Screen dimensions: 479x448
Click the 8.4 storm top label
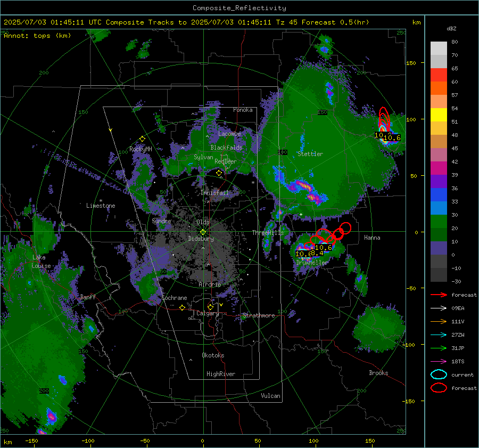317,253
